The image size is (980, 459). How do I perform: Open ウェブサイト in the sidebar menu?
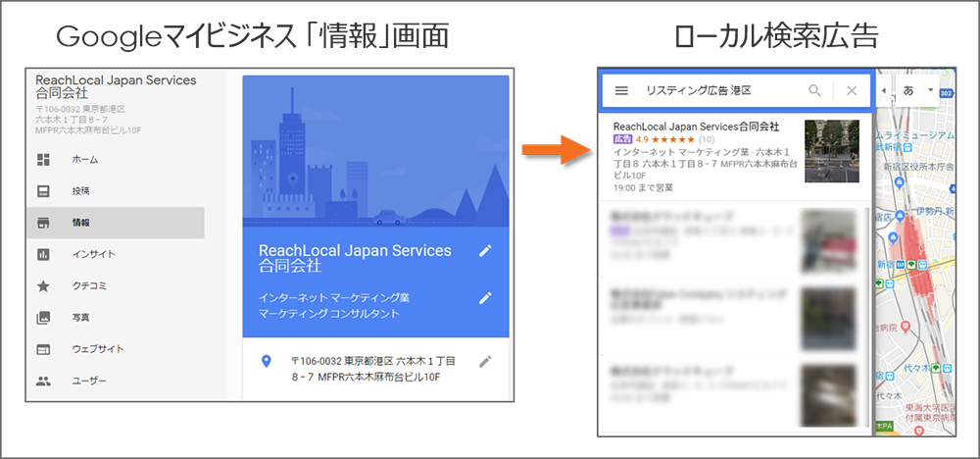pos(98,349)
